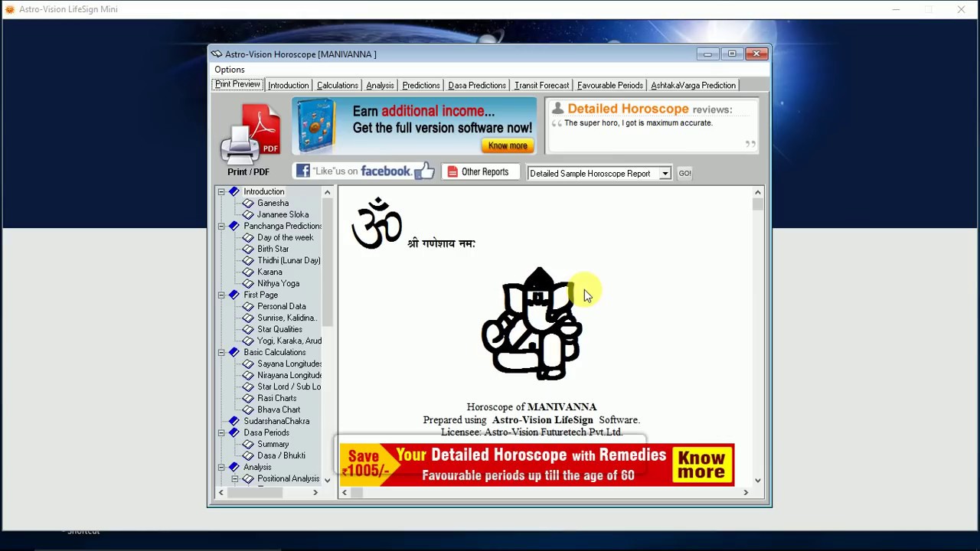Select Sunrise, Kalidina tree item

(287, 318)
